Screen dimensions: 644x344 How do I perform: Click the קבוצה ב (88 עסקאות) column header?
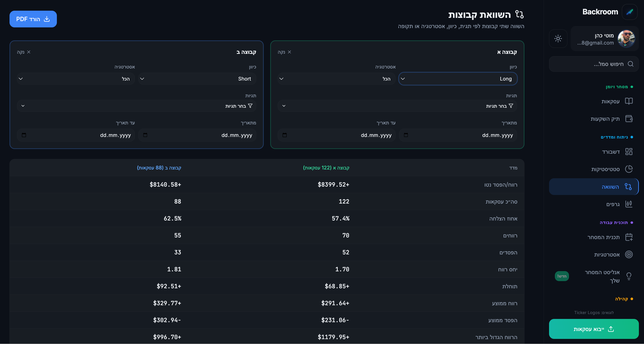tap(159, 168)
